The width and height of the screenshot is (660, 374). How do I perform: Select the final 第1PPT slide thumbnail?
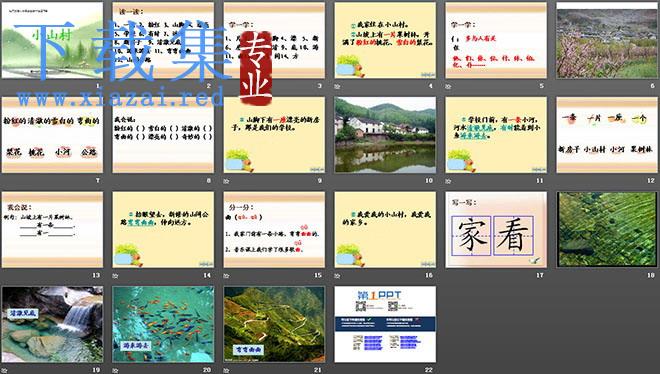point(385,324)
